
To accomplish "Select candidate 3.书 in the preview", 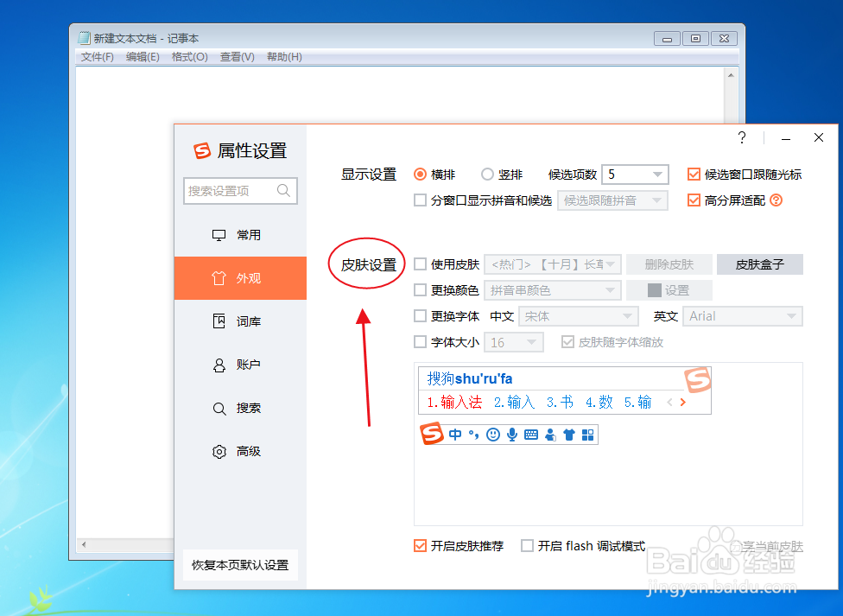I will coord(560,402).
